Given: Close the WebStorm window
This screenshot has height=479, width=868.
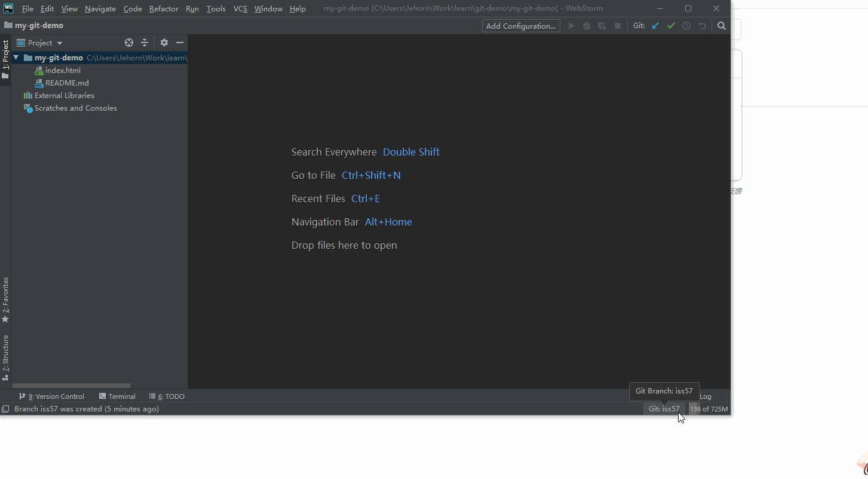Looking at the screenshot, I should pyautogui.click(x=716, y=8).
